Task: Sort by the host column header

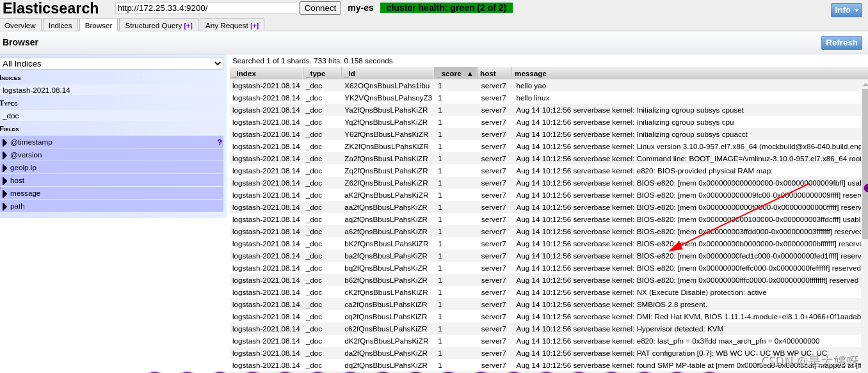Action: coord(494,74)
